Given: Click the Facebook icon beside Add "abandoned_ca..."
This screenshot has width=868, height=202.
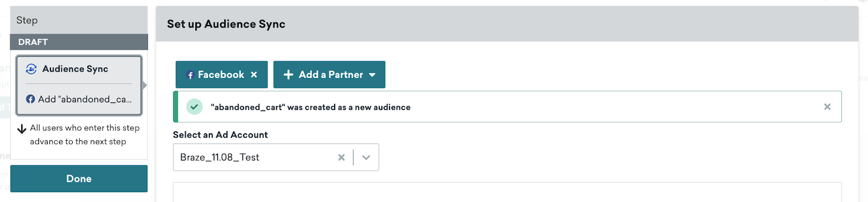Looking at the screenshot, I should [x=30, y=99].
